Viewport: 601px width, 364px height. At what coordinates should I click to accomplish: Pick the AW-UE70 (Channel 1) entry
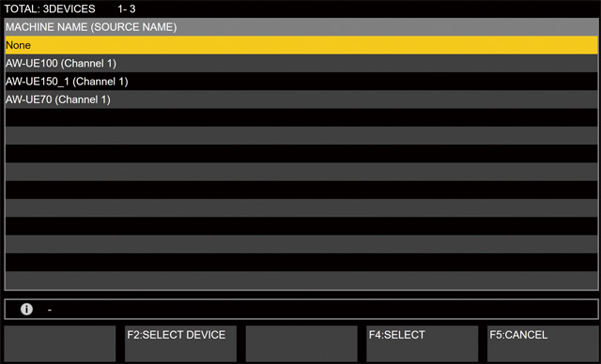click(301, 99)
